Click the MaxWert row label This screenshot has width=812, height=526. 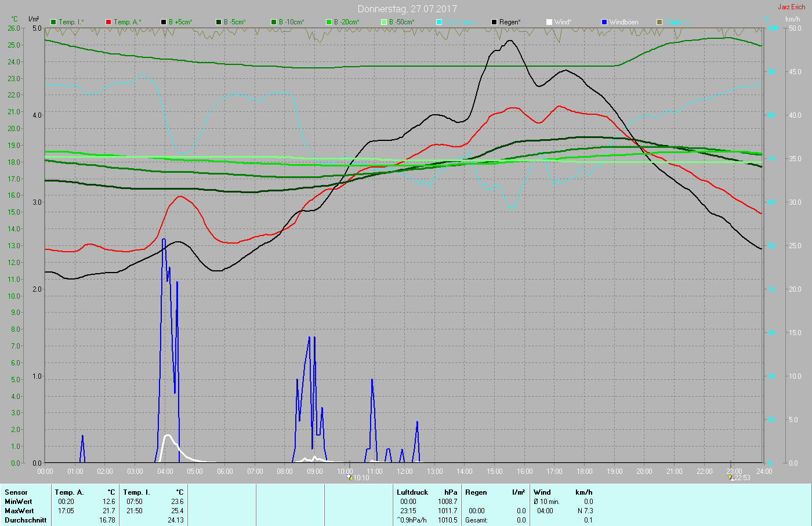(x=19, y=511)
